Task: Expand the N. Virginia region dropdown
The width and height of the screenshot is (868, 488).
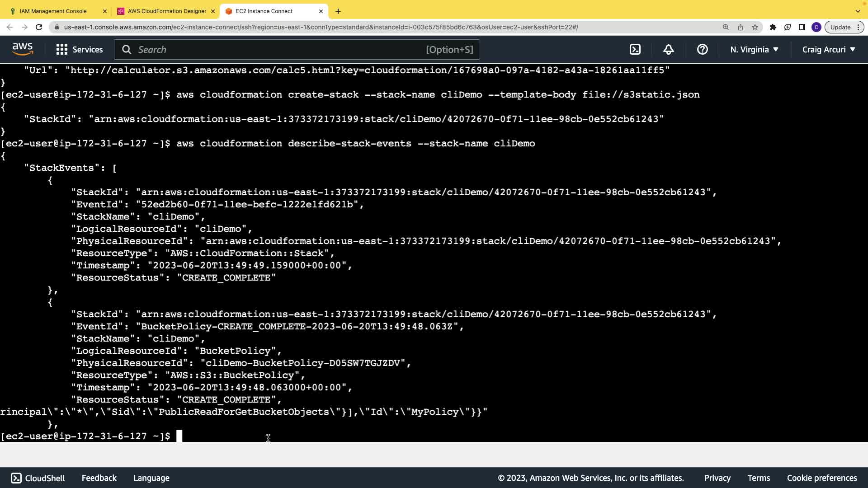Action: 754,50
